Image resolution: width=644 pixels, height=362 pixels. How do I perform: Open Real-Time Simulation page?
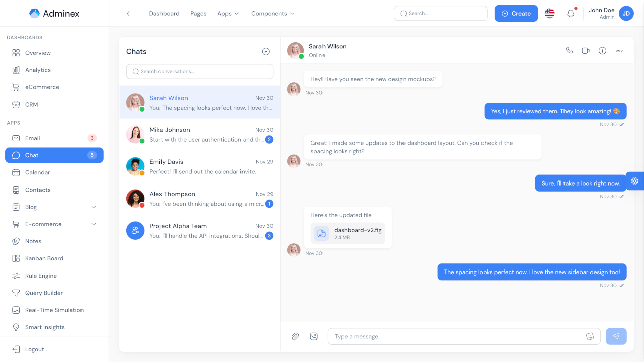pos(54,310)
